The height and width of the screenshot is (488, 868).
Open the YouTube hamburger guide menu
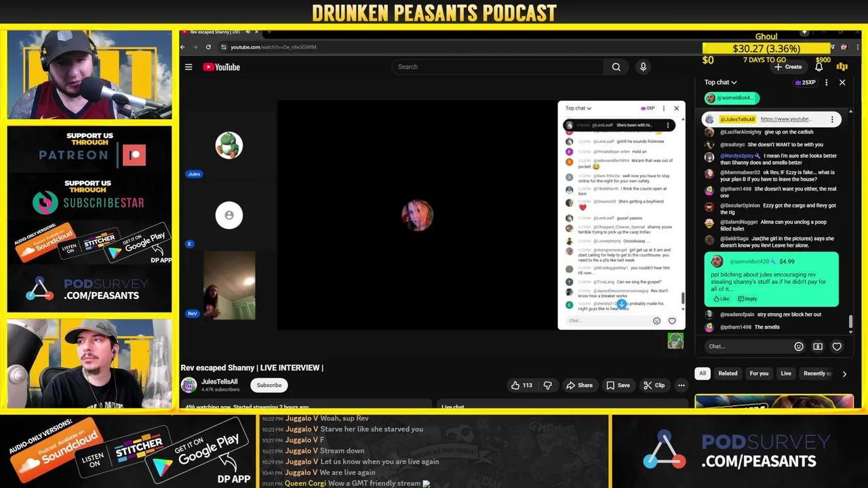[189, 67]
